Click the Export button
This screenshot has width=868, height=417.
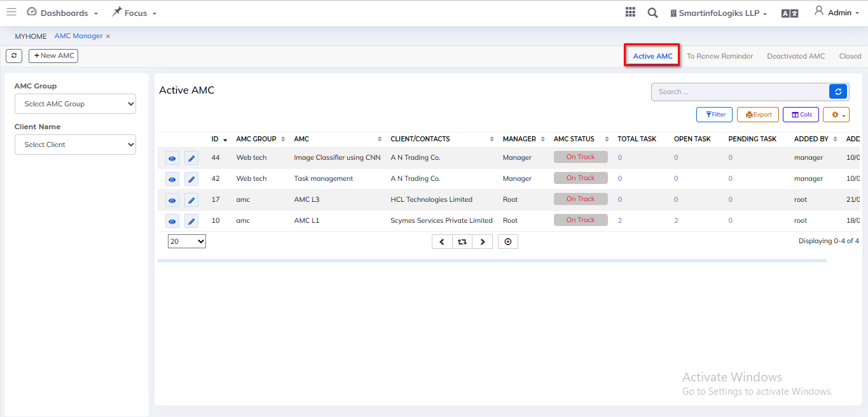(x=758, y=115)
